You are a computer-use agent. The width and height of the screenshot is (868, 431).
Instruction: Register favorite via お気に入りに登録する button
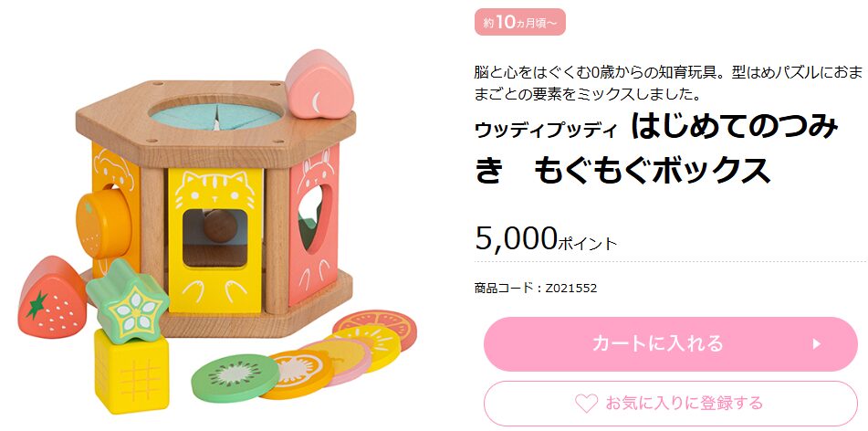(x=670, y=404)
